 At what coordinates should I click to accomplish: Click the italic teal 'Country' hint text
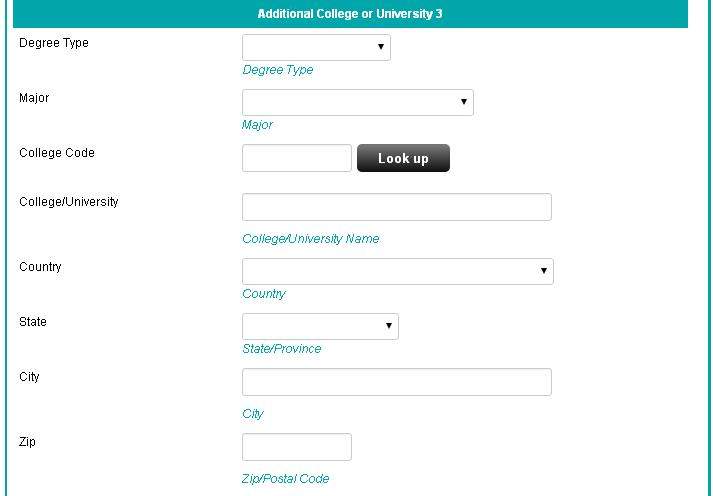(263, 294)
